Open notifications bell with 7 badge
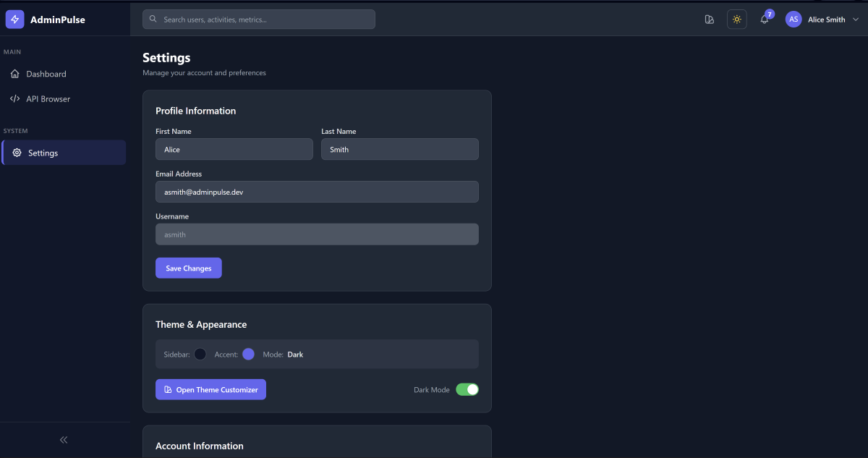Screen dimensions: 868x458 point(765,20)
